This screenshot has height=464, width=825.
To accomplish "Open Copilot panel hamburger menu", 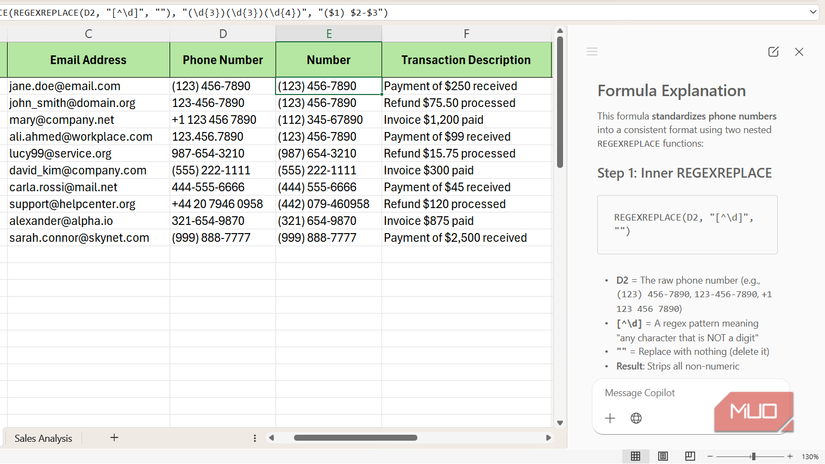I will [592, 52].
